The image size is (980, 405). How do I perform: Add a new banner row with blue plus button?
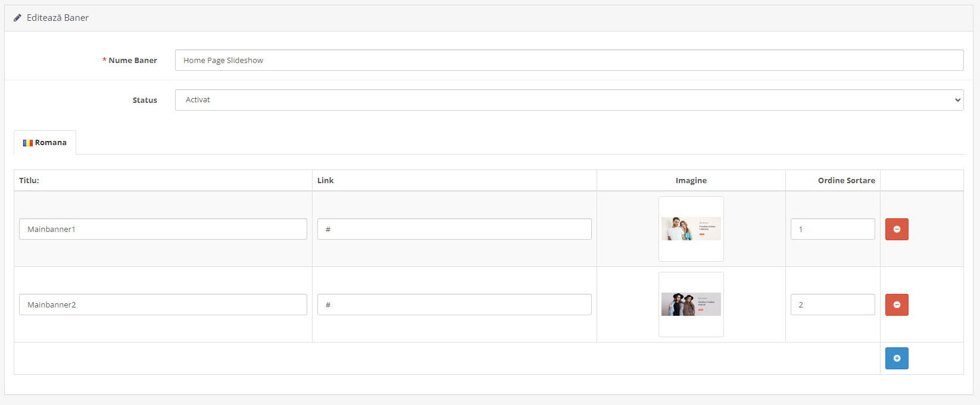coord(897,358)
